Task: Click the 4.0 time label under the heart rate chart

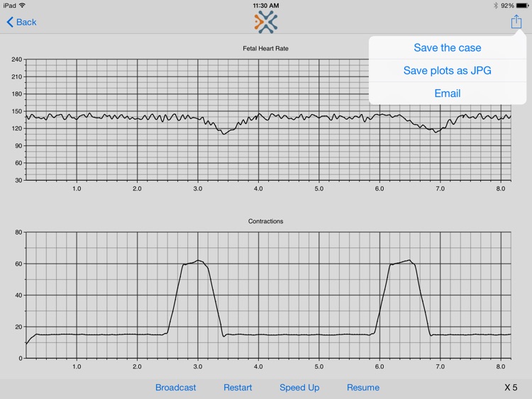Action: pos(258,189)
